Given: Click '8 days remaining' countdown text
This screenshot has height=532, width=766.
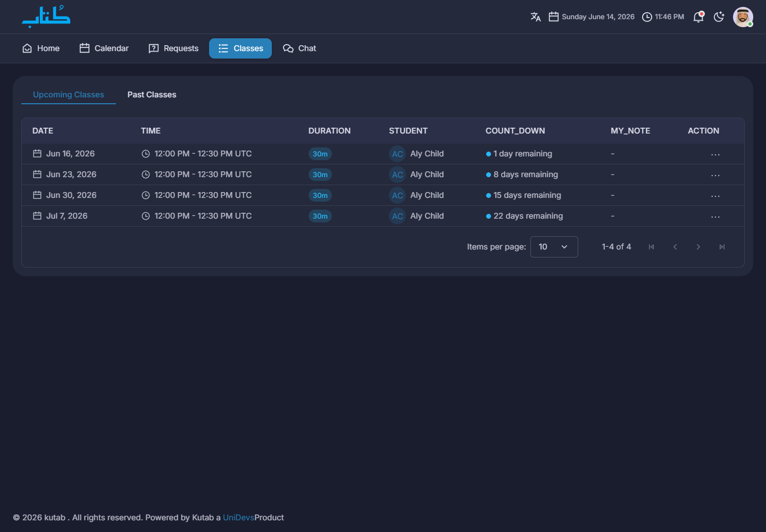Looking at the screenshot, I should pos(526,174).
